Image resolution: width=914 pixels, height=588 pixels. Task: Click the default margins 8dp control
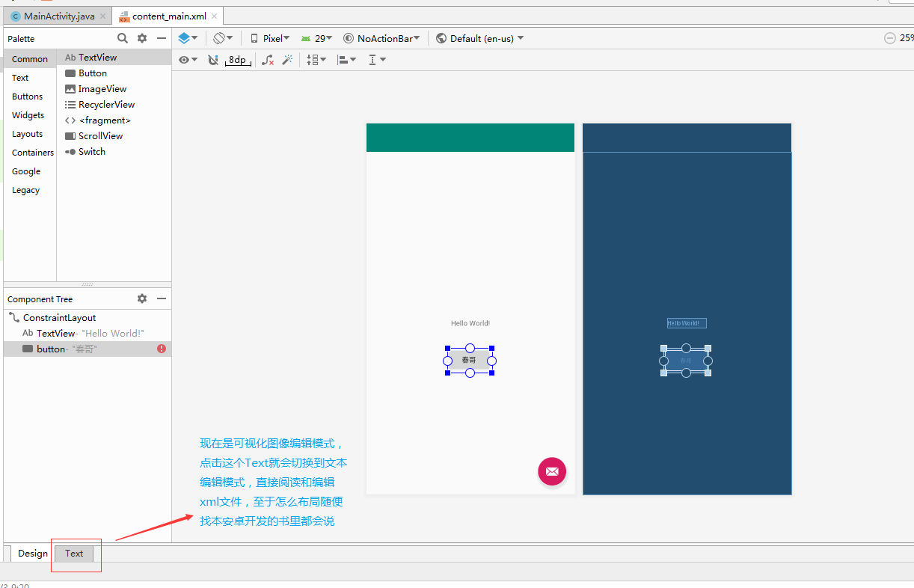[237, 59]
